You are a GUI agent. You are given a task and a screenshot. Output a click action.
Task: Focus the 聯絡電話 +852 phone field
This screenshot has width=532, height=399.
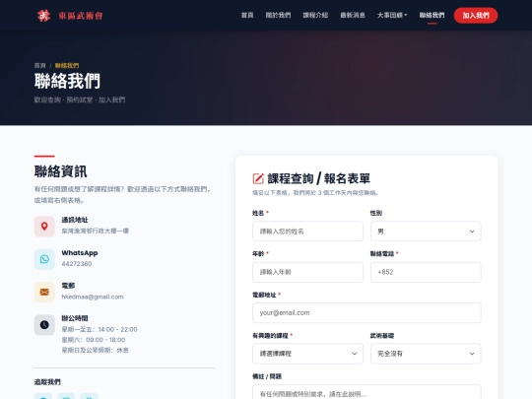[x=426, y=272]
